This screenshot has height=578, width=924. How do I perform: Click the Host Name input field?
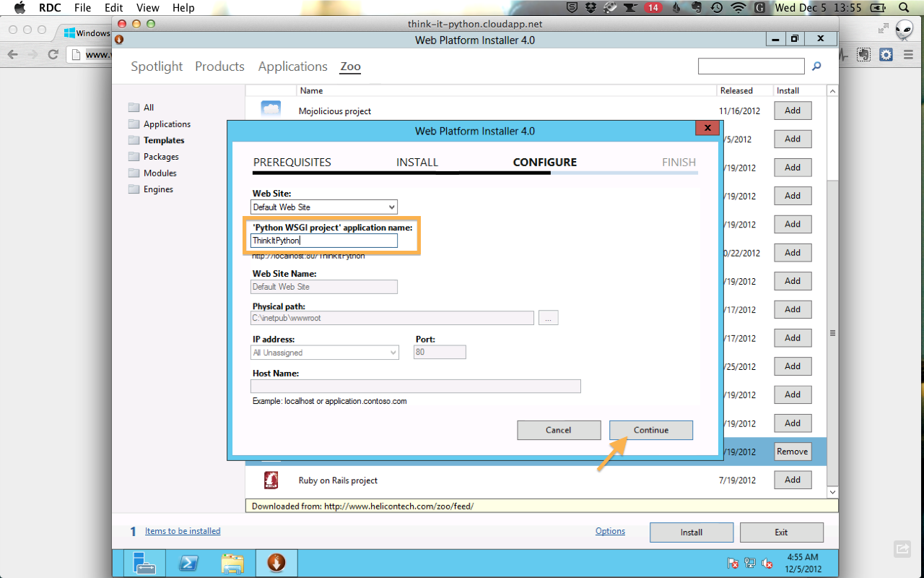click(x=416, y=387)
